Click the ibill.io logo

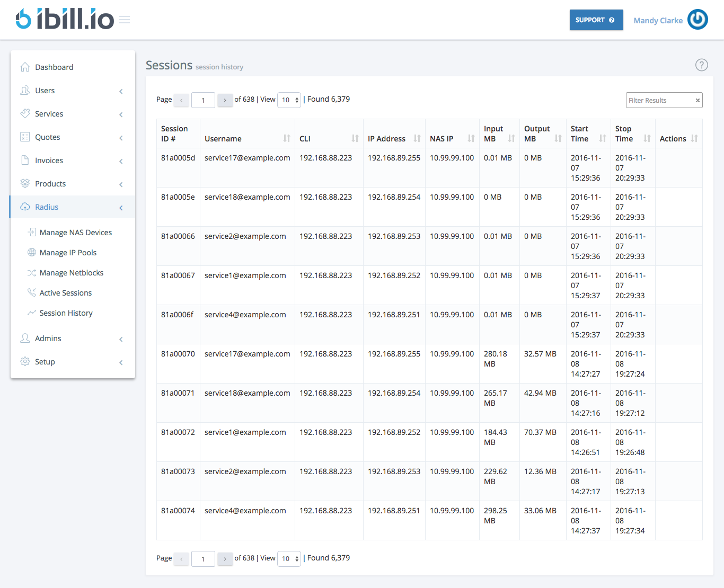pyautogui.click(x=65, y=19)
